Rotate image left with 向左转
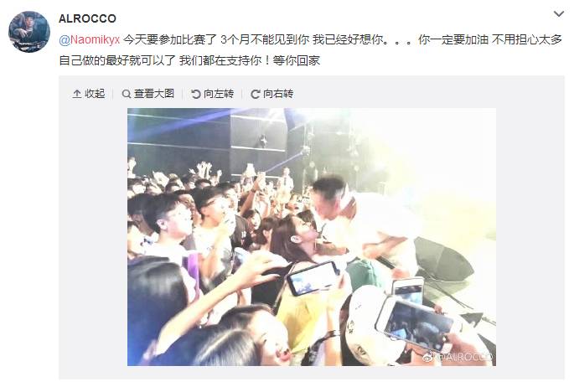This screenshot has height=392, width=574. (219, 94)
